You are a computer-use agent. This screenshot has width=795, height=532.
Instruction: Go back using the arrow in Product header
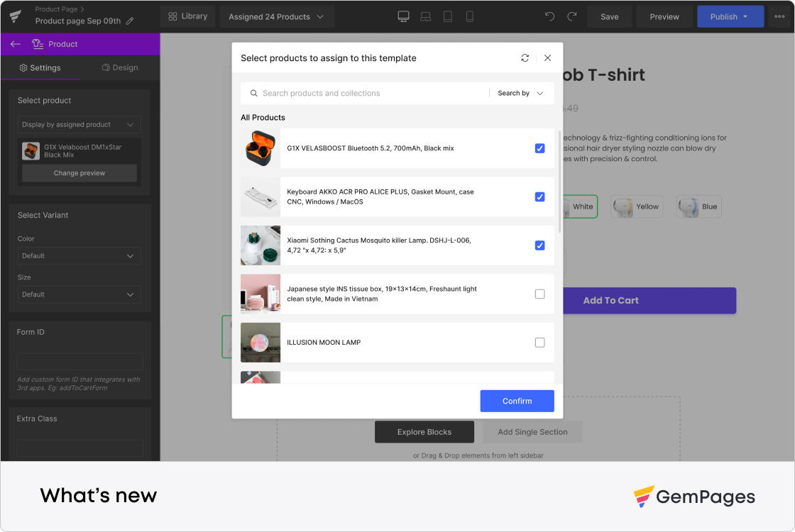[15, 44]
